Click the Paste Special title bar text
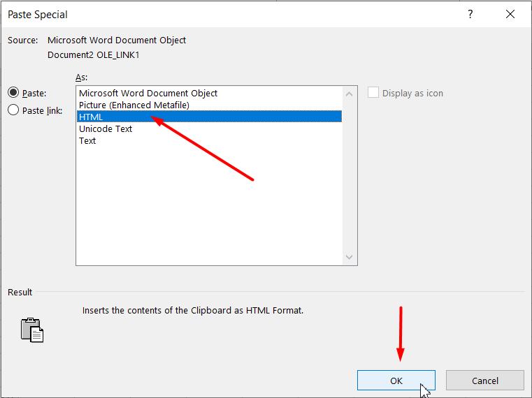This screenshot has width=532, height=398. click(x=38, y=14)
